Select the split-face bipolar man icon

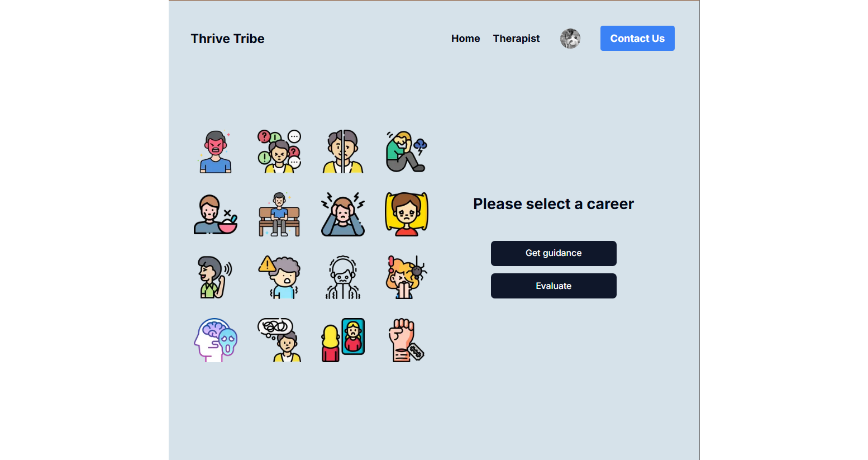[x=343, y=151]
